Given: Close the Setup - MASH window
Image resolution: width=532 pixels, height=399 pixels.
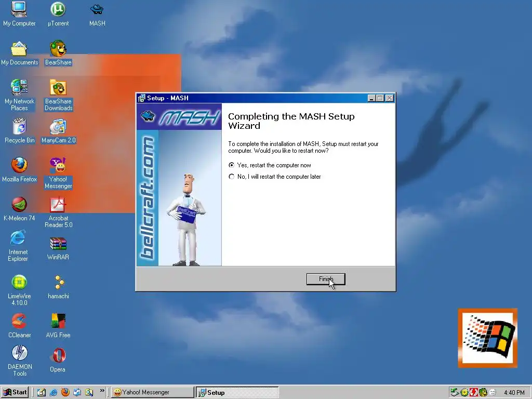Looking at the screenshot, I should 390,98.
